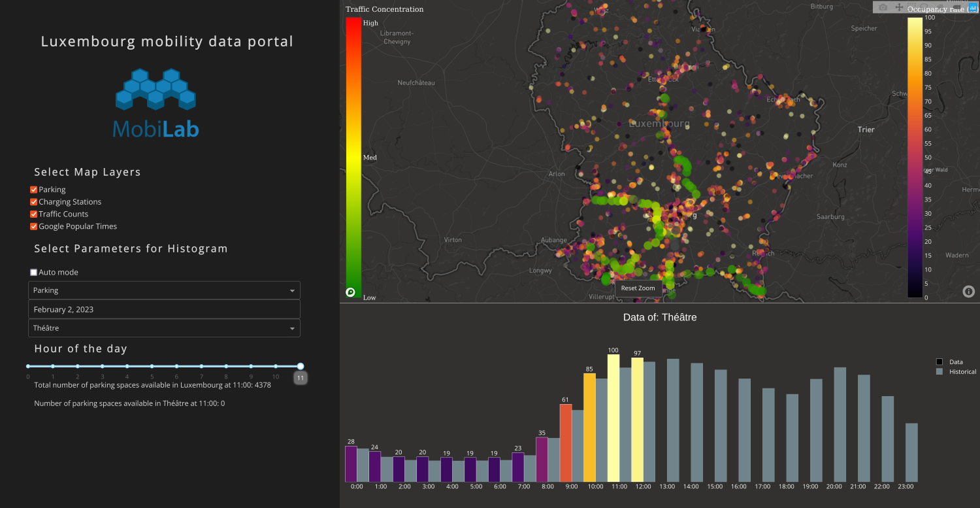This screenshot has height=508, width=980.
Task: Set hour slider to mark 5
Action: pos(152,367)
